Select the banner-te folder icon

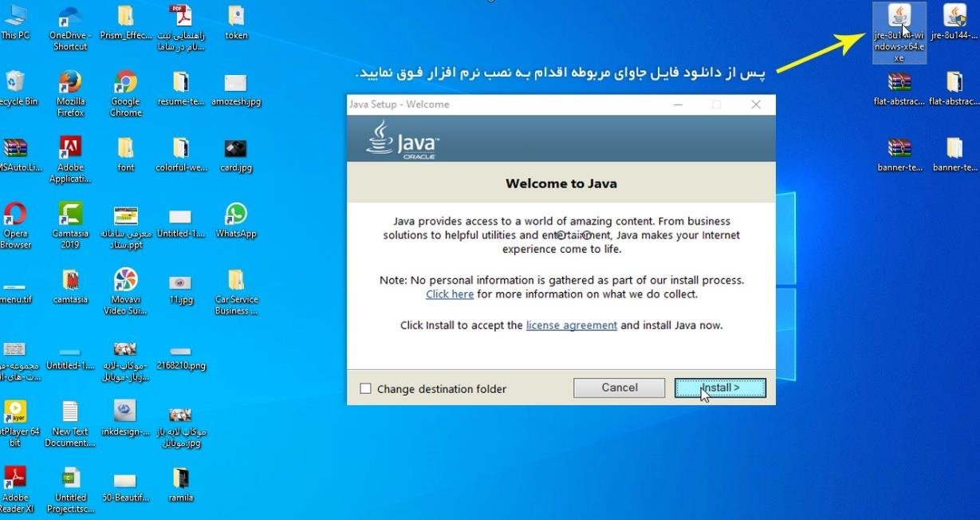tap(954, 154)
